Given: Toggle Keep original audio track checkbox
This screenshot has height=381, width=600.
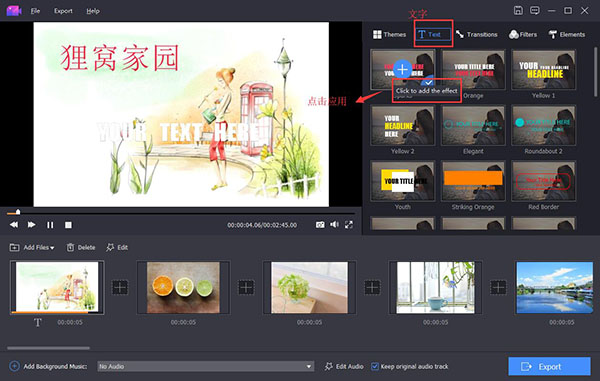Looking at the screenshot, I should pos(375,366).
